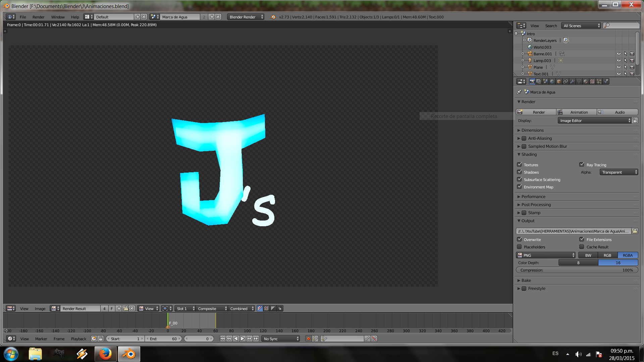Open the Window menu
Screen dimensions: 644x362
click(58, 17)
